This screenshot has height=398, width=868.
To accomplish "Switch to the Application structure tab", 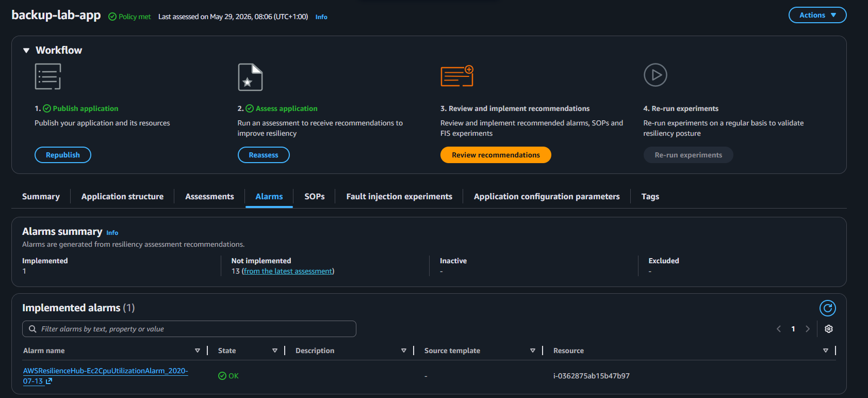I will click(x=122, y=197).
